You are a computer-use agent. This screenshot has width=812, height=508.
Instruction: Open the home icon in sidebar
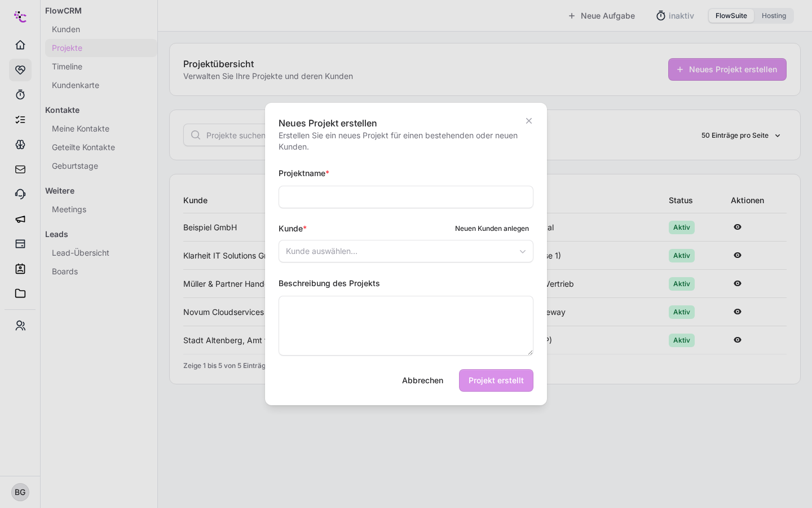tap(20, 45)
